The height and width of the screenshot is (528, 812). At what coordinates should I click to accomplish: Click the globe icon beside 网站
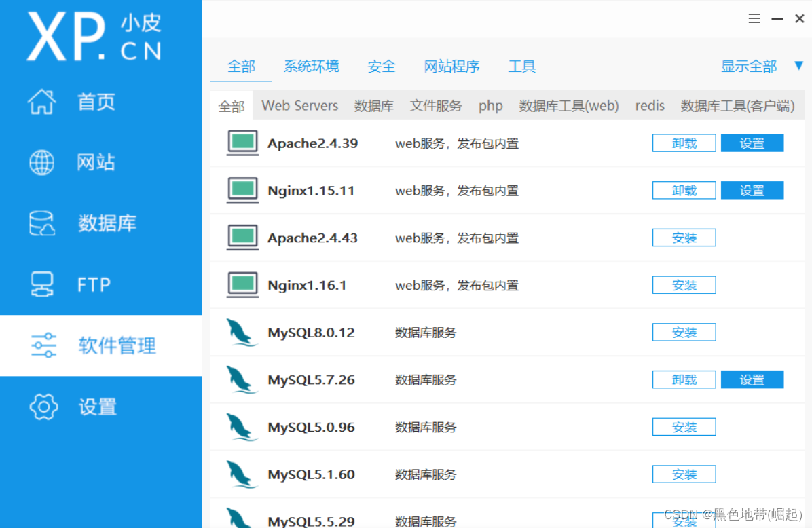click(x=42, y=163)
